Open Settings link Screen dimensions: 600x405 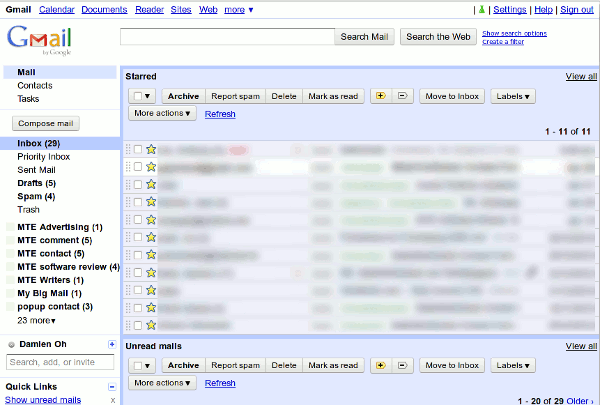pos(510,10)
